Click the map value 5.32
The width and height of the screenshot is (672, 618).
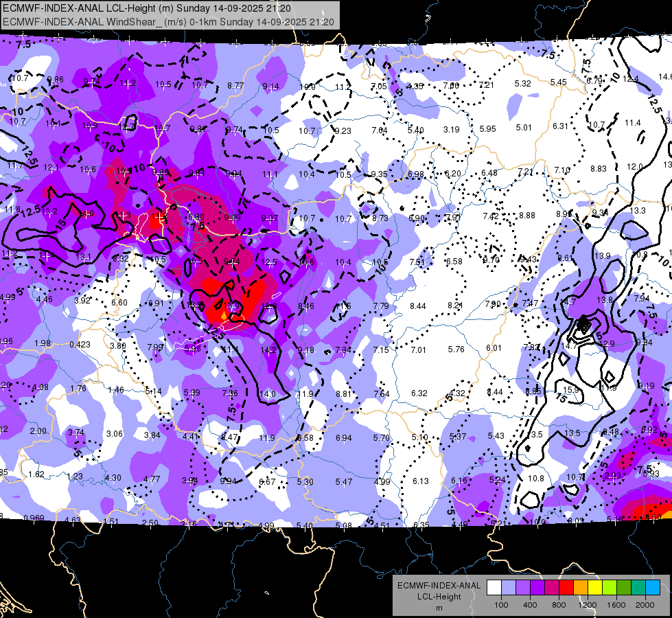click(523, 83)
